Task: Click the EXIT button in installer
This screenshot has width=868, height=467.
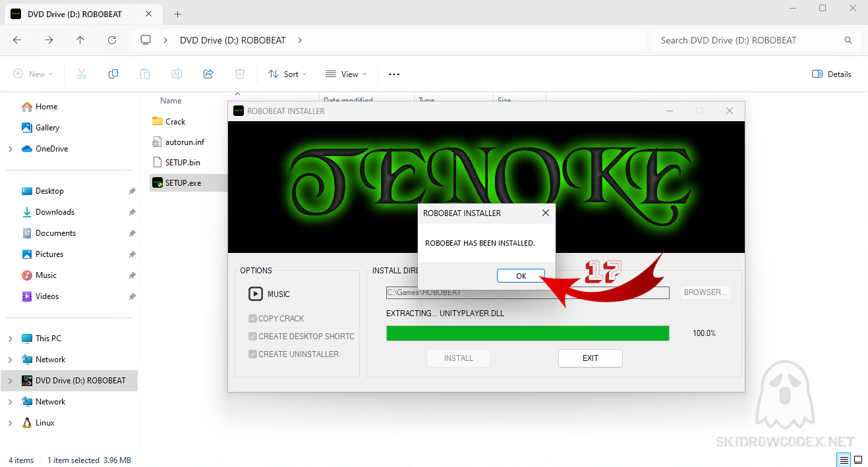Action: click(x=591, y=358)
